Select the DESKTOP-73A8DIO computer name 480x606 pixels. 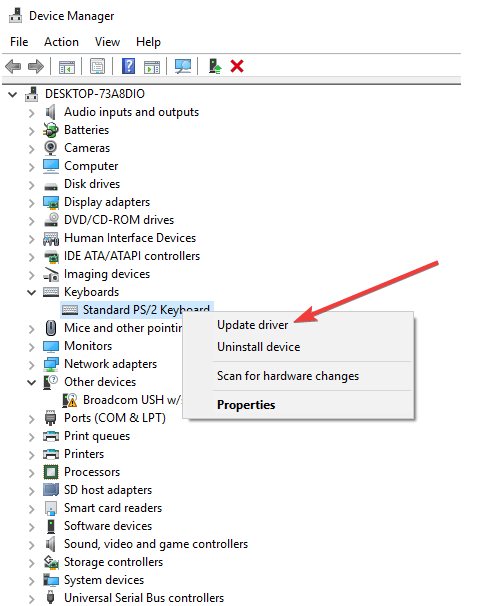95,94
